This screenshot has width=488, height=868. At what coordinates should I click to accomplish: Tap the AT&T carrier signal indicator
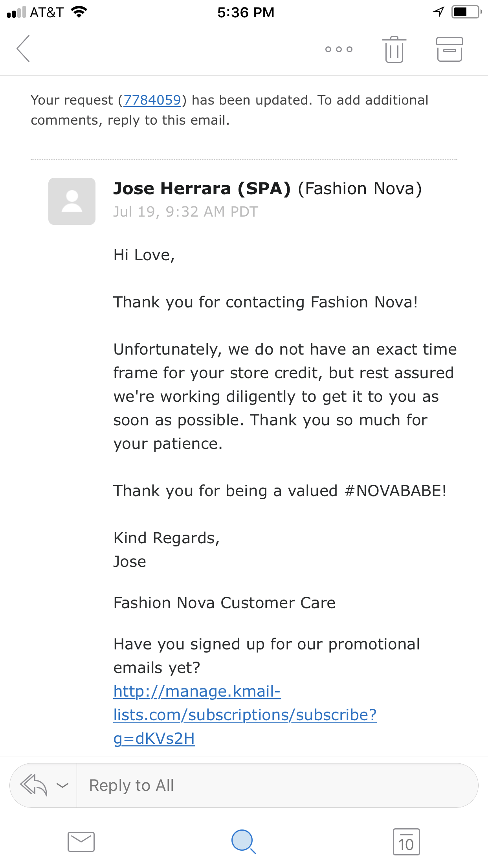click(35, 12)
